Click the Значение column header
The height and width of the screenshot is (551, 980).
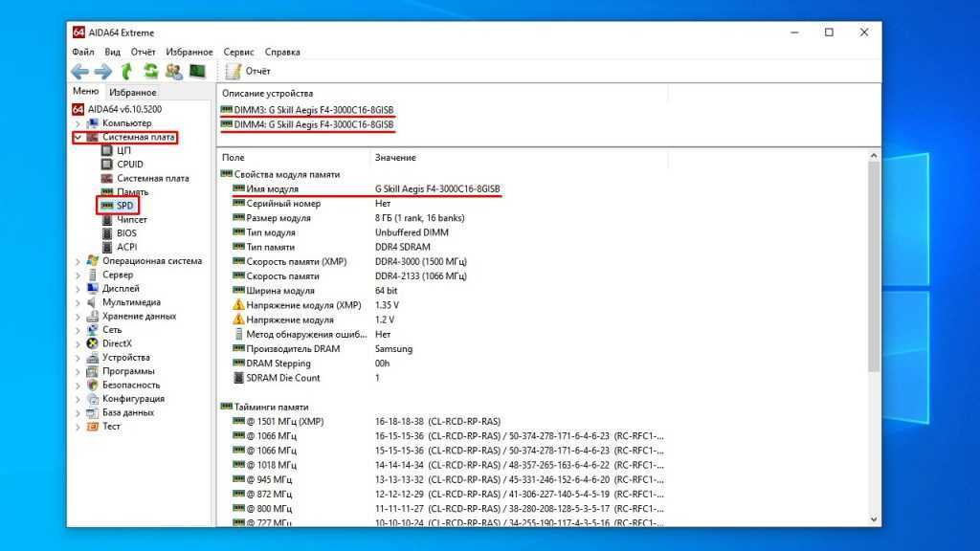(x=395, y=157)
